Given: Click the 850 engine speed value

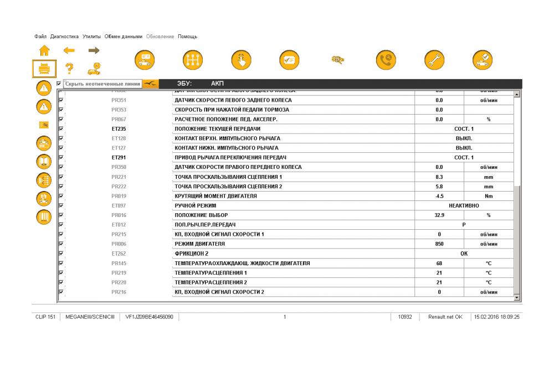Looking at the screenshot, I should [x=439, y=244].
